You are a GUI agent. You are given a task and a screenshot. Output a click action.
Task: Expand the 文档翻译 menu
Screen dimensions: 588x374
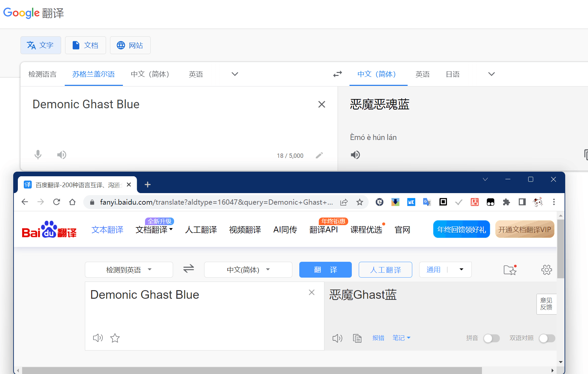154,230
